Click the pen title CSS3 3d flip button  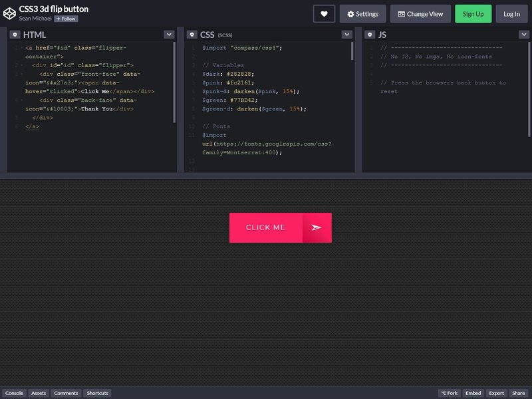point(54,9)
